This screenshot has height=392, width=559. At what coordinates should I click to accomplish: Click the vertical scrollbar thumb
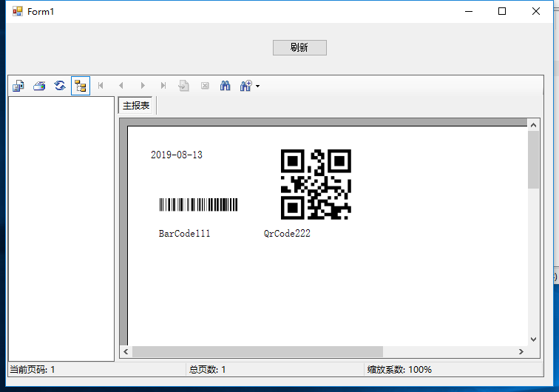tap(533, 160)
